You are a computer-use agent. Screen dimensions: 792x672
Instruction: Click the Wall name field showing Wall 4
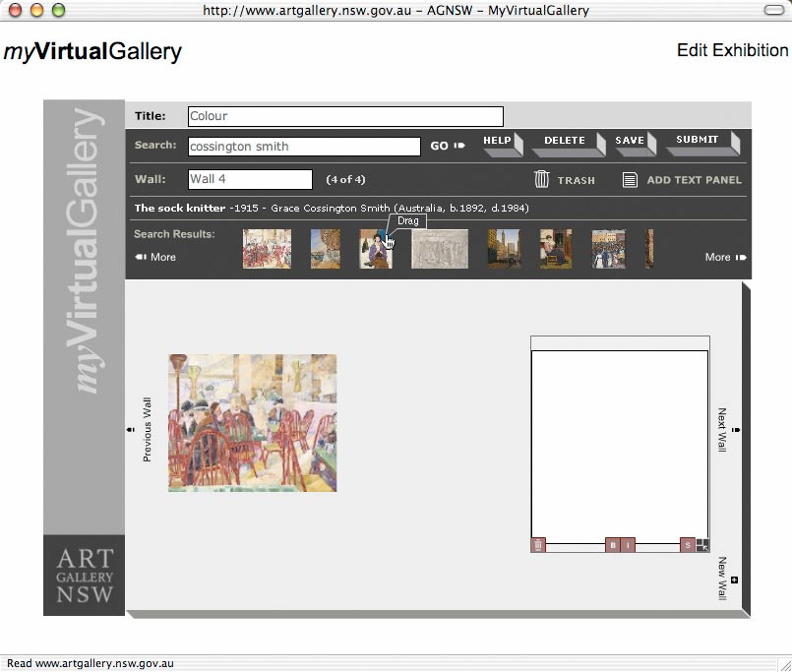(x=250, y=179)
